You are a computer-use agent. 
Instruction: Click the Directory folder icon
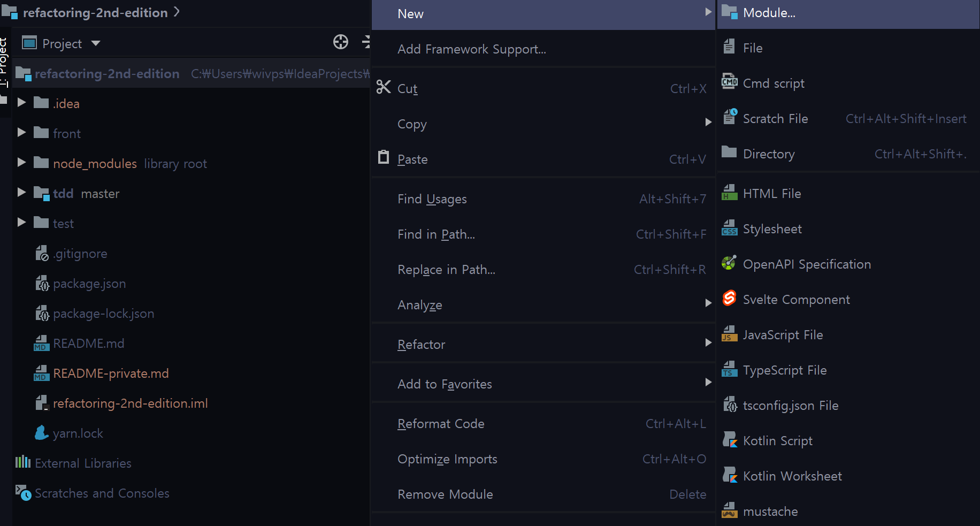[729, 153]
